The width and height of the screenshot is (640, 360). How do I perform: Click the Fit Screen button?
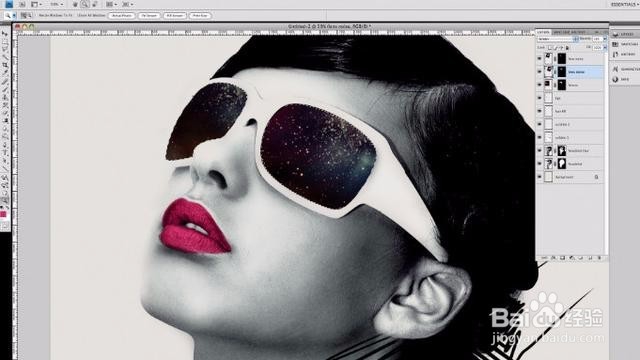149,16
